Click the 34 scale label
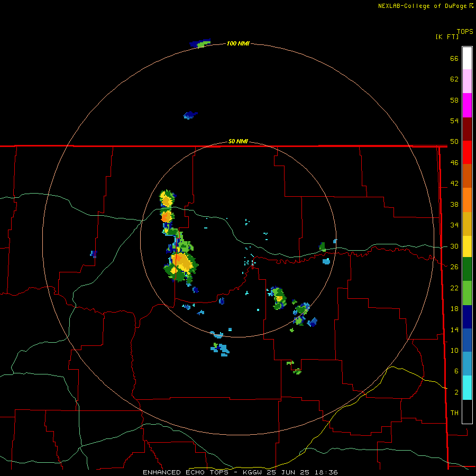 tap(454, 225)
